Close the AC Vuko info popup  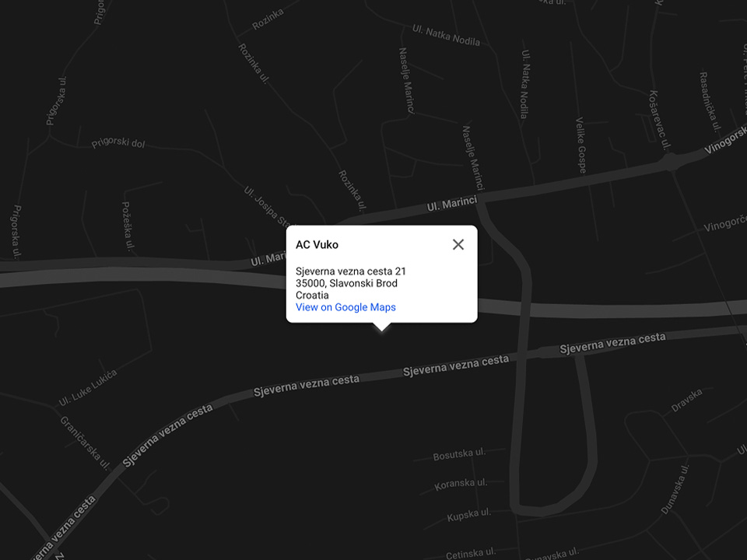[458, 244]
